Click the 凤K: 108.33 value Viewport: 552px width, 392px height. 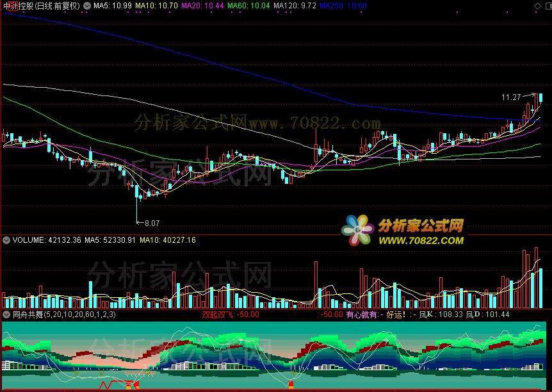coord(441,314)
